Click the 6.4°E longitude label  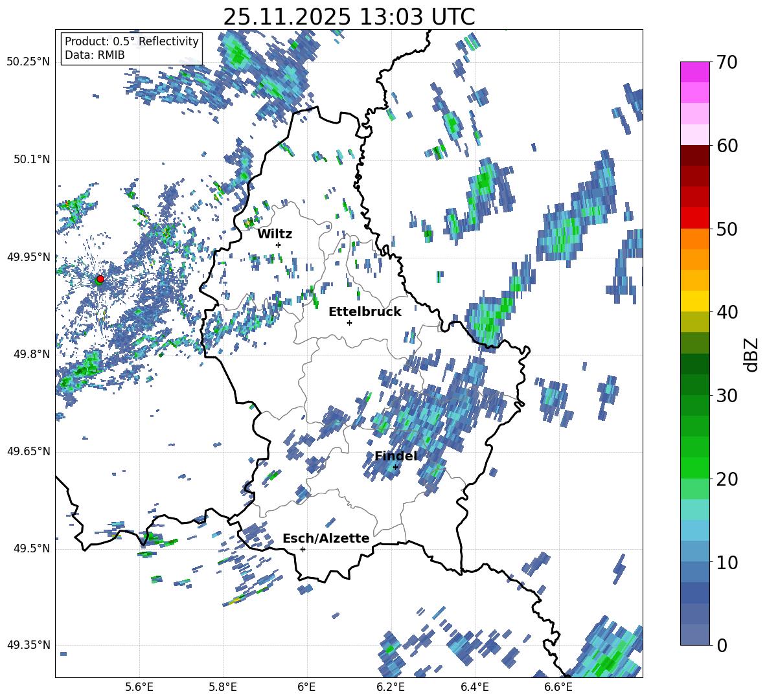point(474,688)
